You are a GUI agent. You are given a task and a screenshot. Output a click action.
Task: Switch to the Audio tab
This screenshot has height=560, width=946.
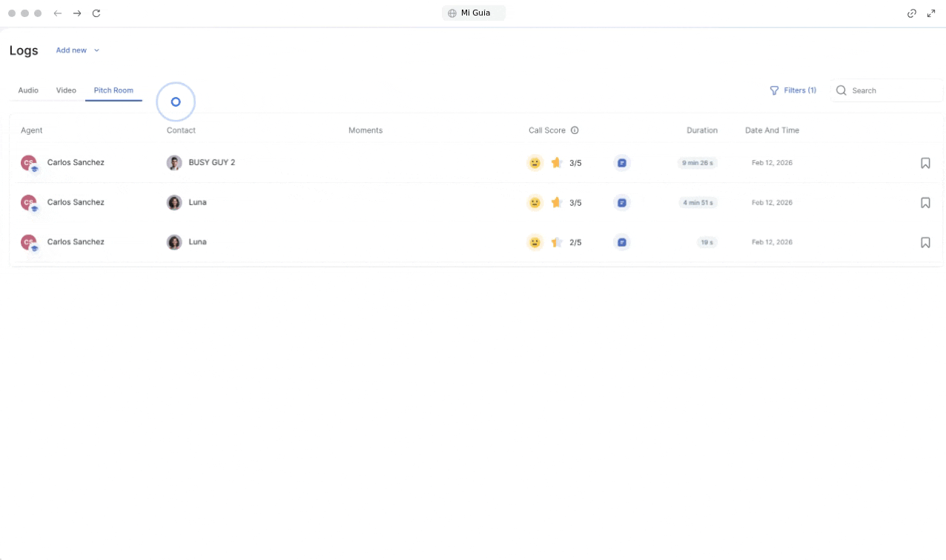(28, 90)
